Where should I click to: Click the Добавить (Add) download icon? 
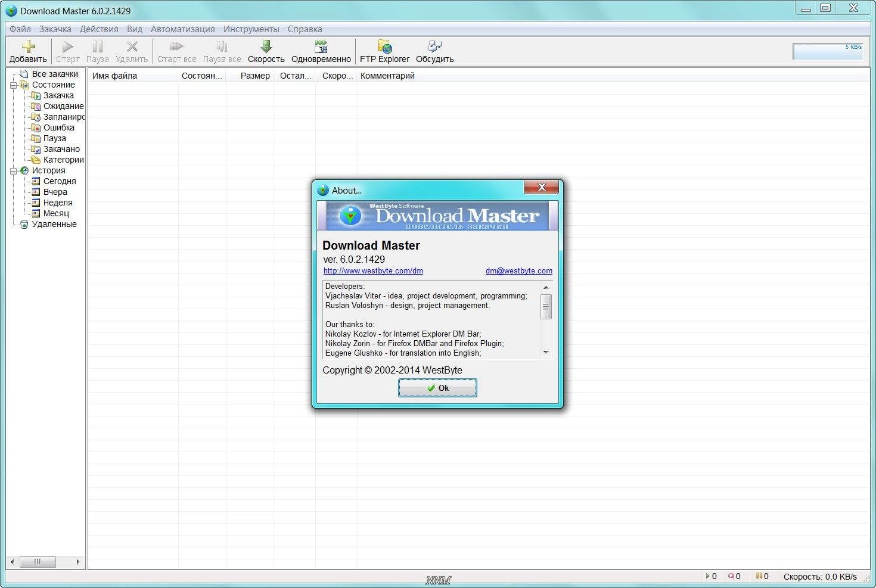coord(28,46)
